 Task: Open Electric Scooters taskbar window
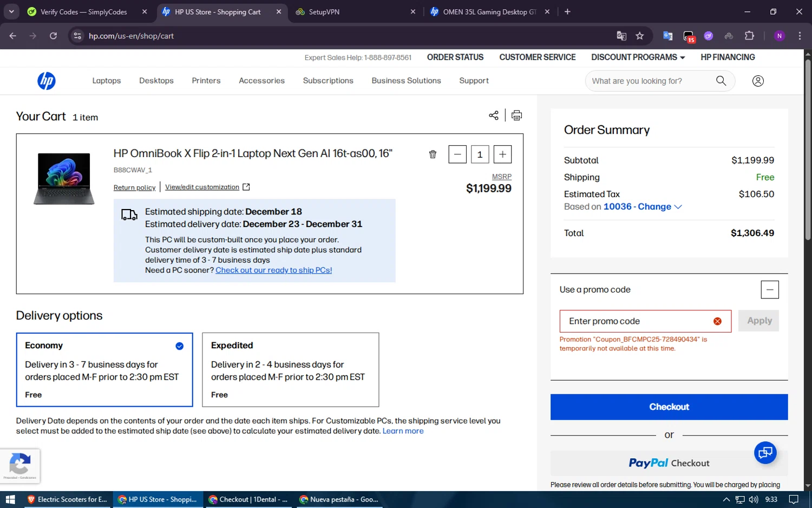coord(68,499)
